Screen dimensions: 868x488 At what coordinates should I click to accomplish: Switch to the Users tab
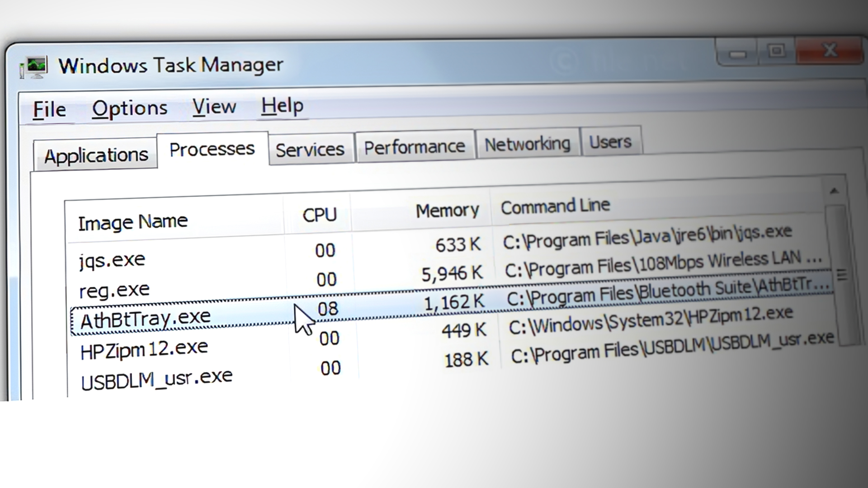pyautogui.click(x=610, y=142)
